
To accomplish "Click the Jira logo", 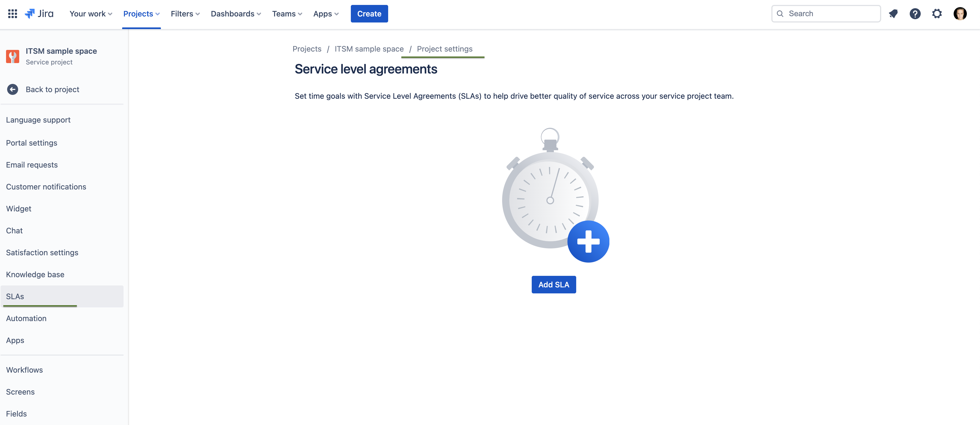I will (39, 14).
